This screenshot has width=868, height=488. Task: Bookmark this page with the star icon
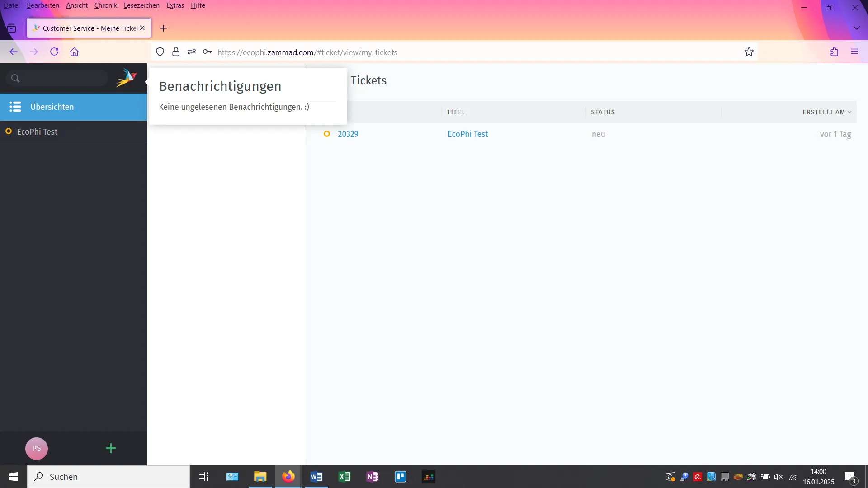tap(749, 52)
